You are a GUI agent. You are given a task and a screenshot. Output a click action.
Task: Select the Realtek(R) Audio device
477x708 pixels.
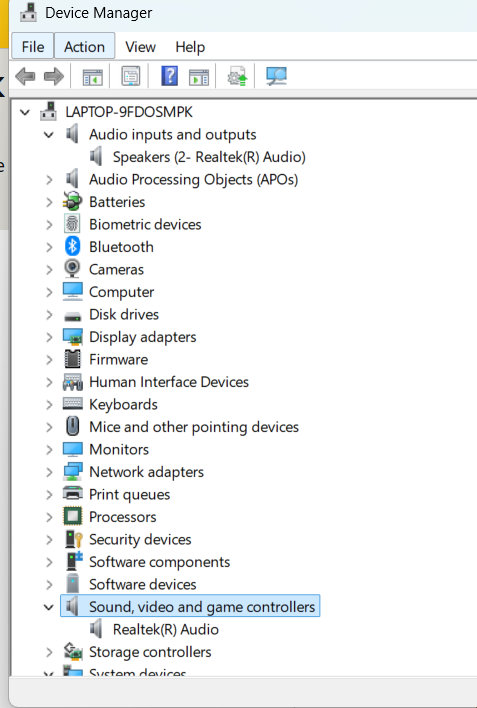pos(166,629)
